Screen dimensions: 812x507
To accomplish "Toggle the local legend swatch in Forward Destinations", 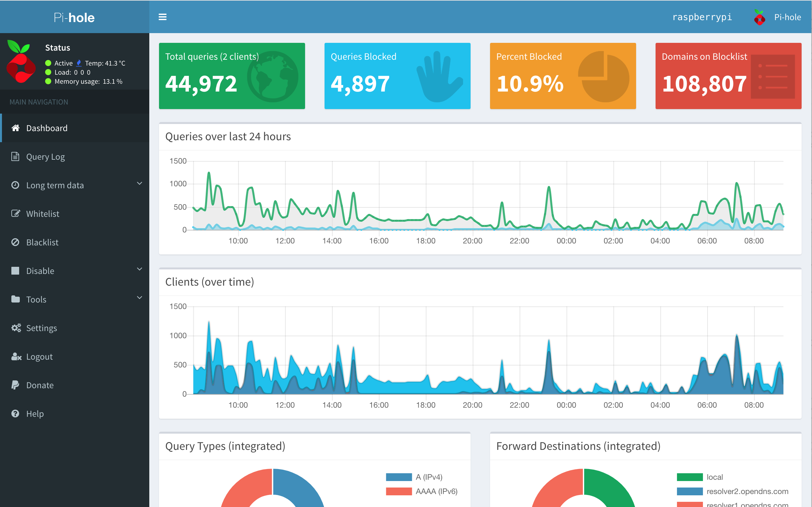I will pyautogui.click(x=690, y=477).
